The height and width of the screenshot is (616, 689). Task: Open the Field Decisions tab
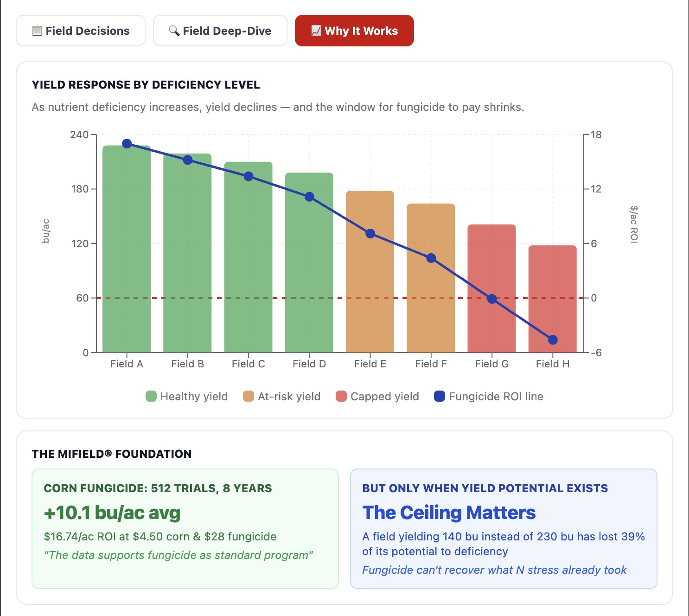click(81, 31)
